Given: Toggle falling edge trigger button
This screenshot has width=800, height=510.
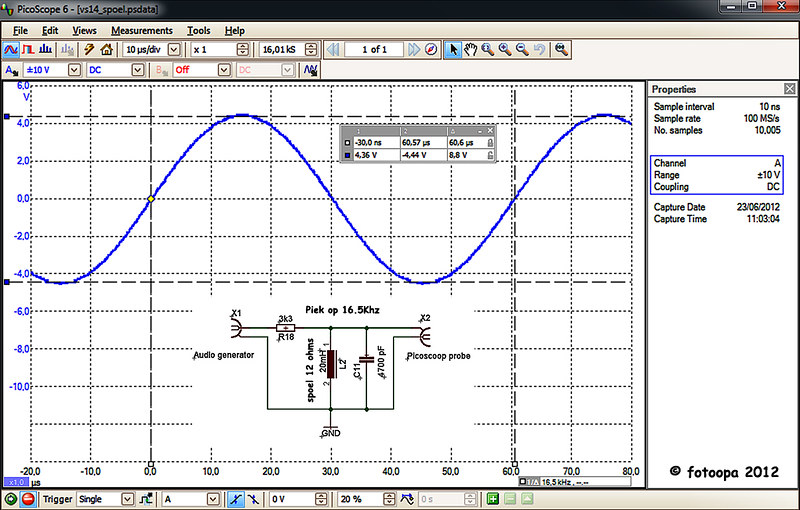Looking at the screenshot, I should point(254,499).
